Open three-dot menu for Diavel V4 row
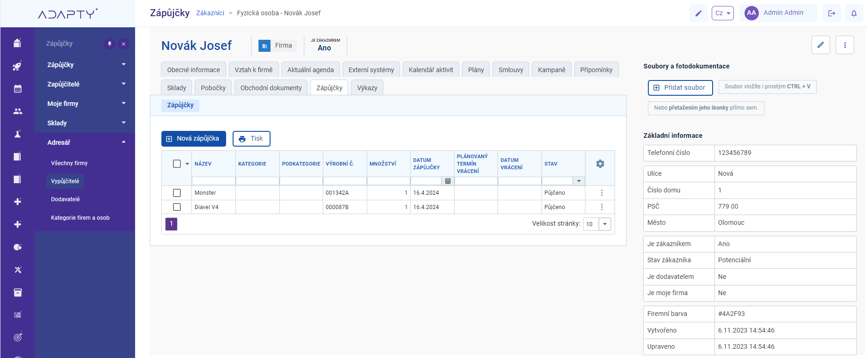 [x=601, y=207]
